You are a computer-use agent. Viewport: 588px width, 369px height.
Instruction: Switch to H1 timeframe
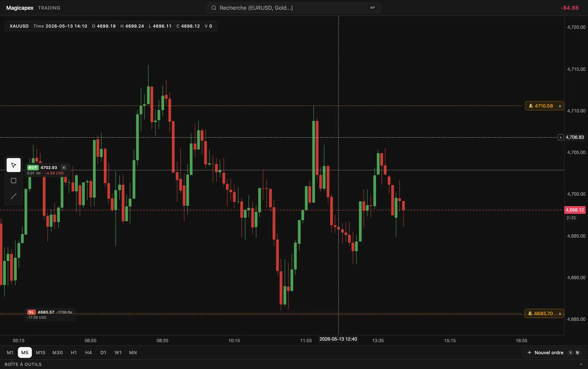(x=74, y=353)
